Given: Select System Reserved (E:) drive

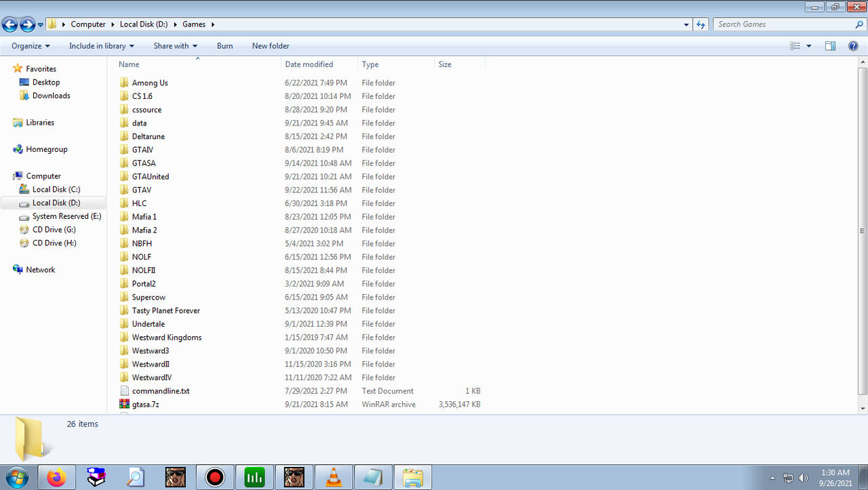Looking at the screenshot, I should tap(66, 216).
